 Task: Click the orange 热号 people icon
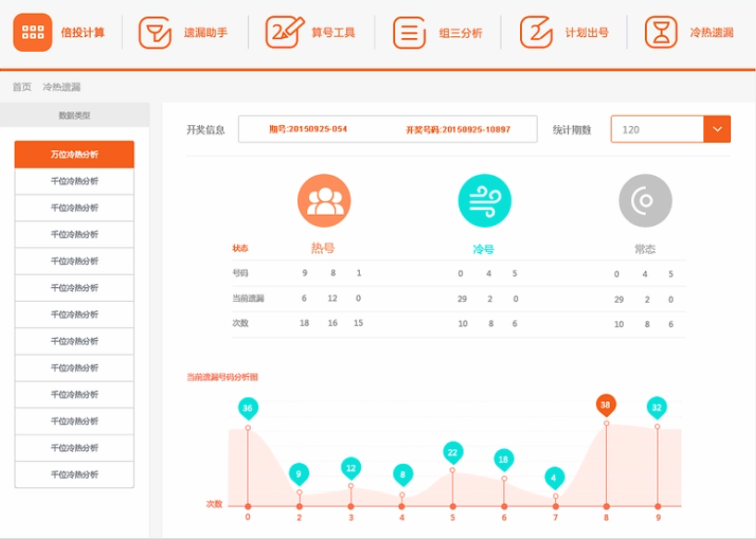[324, 201]
